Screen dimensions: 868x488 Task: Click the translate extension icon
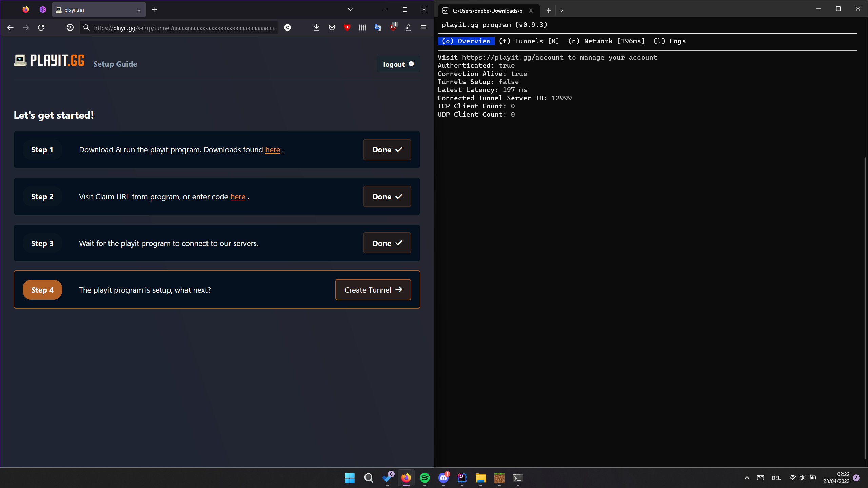coord(377,27)
